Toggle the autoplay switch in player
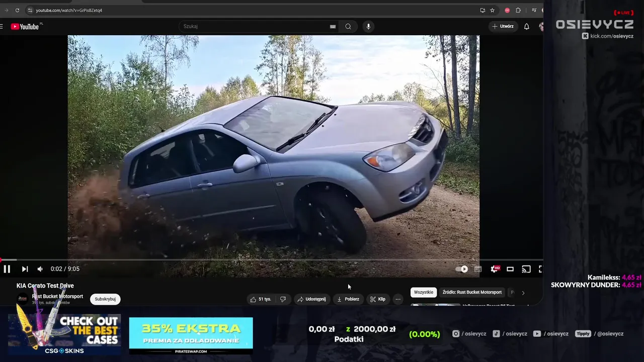 (x=461, y=269)
